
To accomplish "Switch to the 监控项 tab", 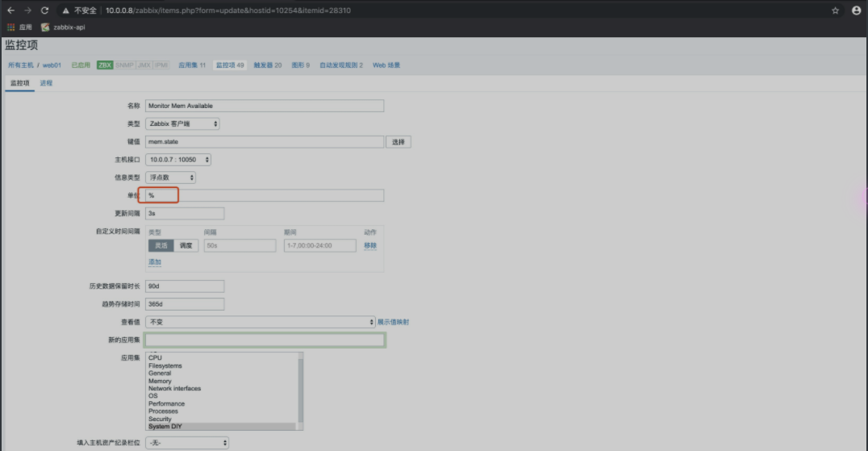I will pos(20,83).
